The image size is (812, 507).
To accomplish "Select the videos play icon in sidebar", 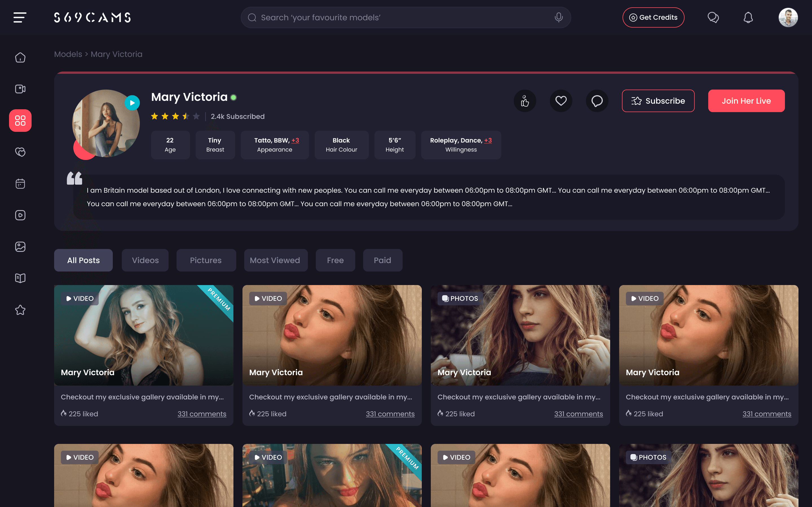I will 20,215.
